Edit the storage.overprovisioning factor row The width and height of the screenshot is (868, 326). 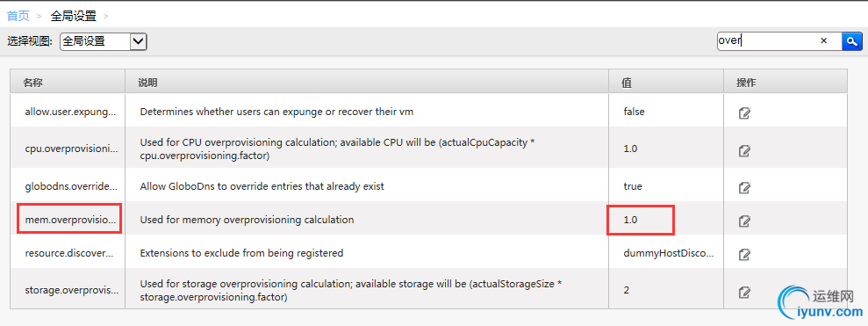pyautogui.click(x=744, y=292)
